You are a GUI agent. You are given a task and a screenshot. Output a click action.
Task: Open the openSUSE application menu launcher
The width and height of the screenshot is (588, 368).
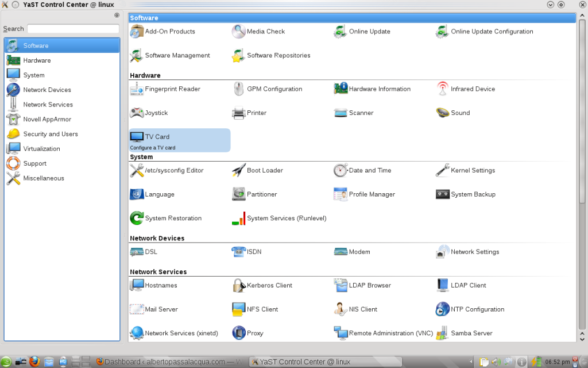pos(6,362)
